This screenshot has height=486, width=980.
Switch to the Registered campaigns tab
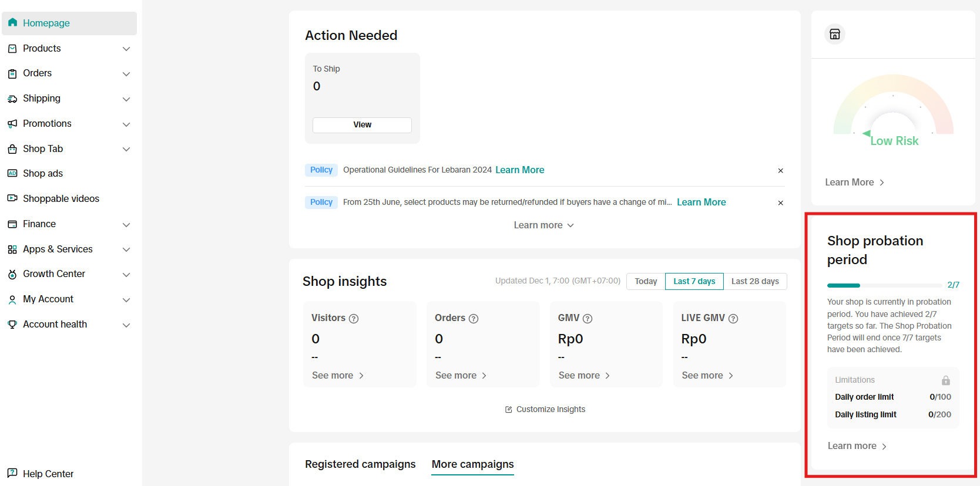tap(360, 464)
